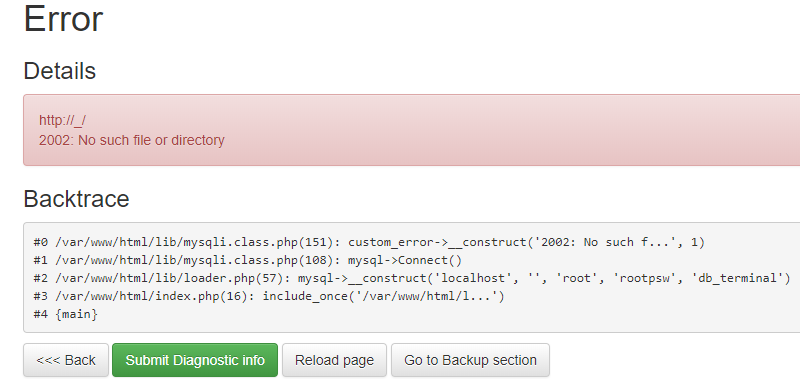This screenshot has height=387, width=800.
Task: Click backtrace line #1 mysql->Connect()
Action: coord(247,260)
